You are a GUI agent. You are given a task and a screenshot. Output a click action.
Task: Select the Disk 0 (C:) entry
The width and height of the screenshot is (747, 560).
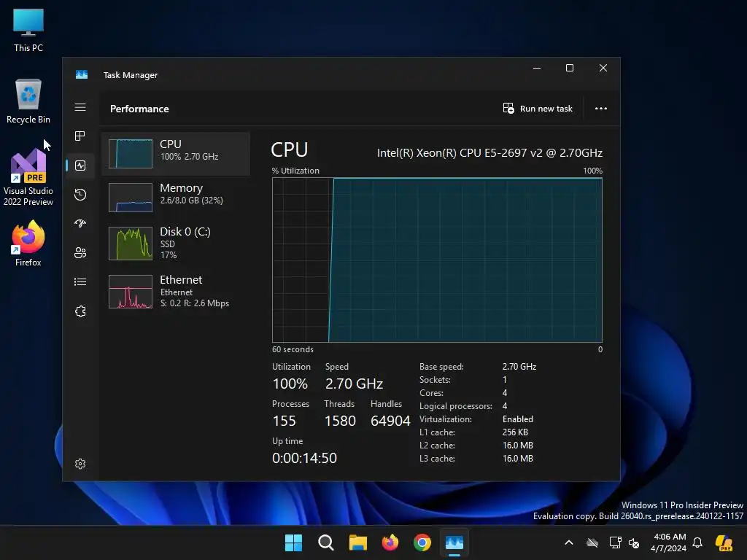point(176,243)
